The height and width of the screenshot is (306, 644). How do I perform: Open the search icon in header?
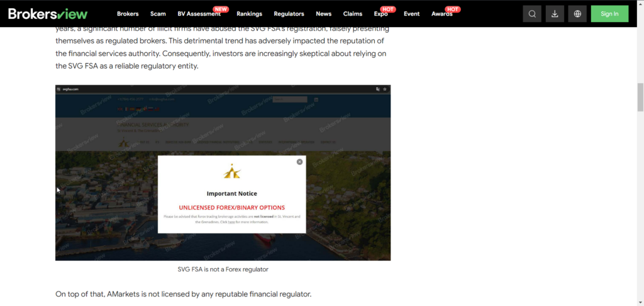coord(532,14)
